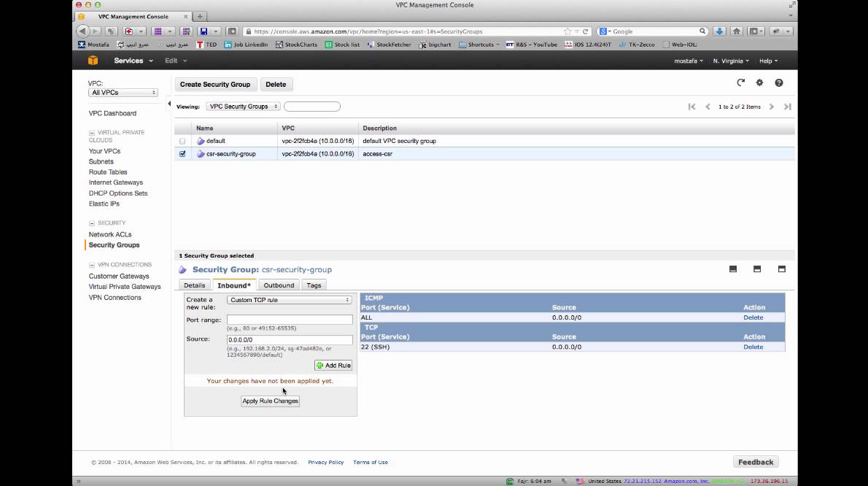Go to last page of items
Image resolution: width=868 pixels, height=486 pixels.
coord(787,107)
